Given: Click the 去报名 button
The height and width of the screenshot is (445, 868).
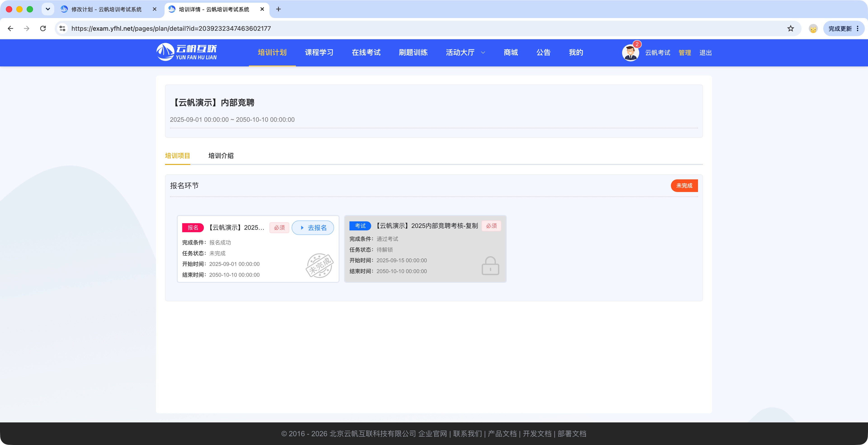Looking at the screenshot, I should click(x=313, y=227).
